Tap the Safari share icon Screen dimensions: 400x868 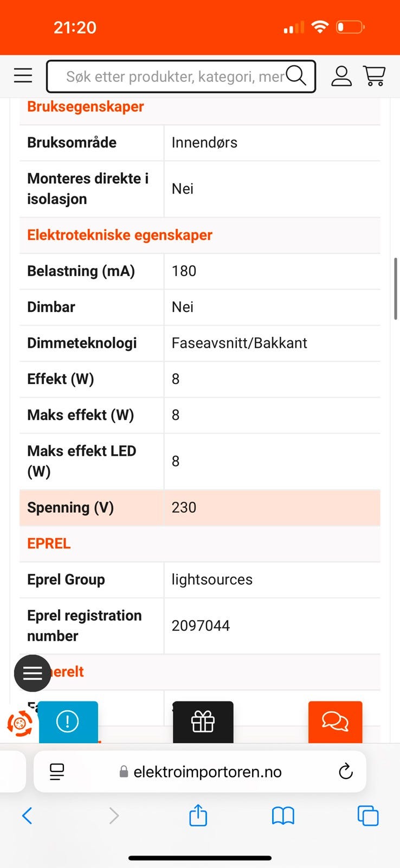pos(198,815)
